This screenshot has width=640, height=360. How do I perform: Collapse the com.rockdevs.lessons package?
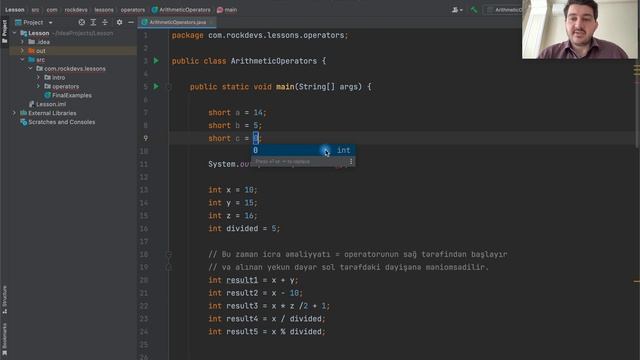[31, 69]
